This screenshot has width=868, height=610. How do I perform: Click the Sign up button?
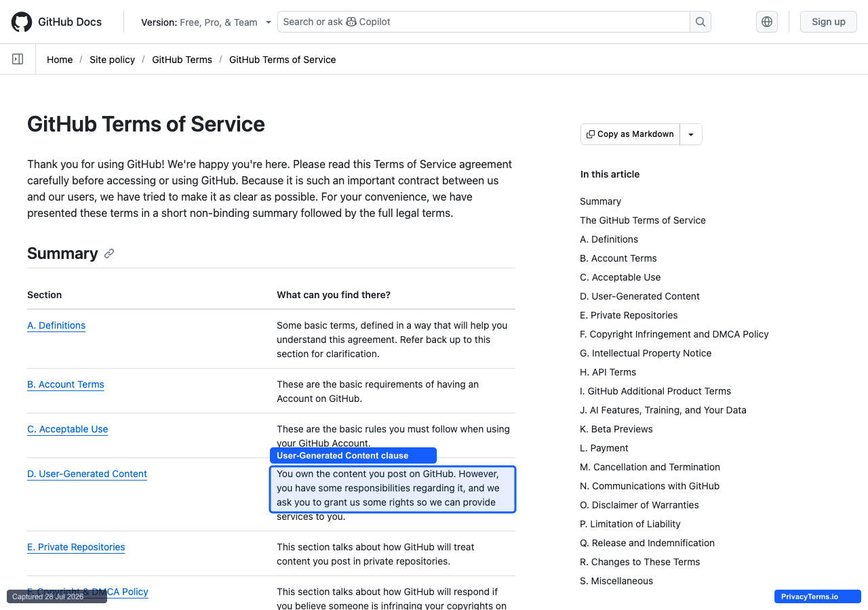point(829,22)
